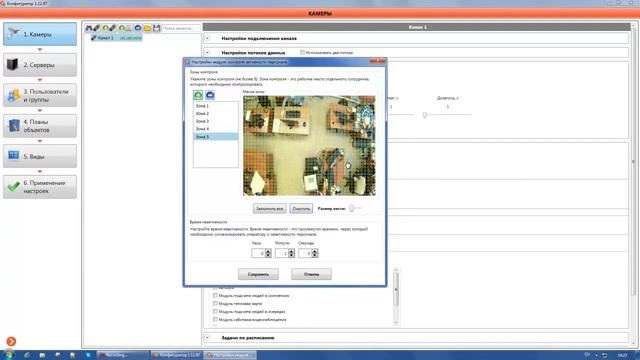Click the 'Отмена' button
The height and width of the screenshot is (360, 640).
[311, 274]
